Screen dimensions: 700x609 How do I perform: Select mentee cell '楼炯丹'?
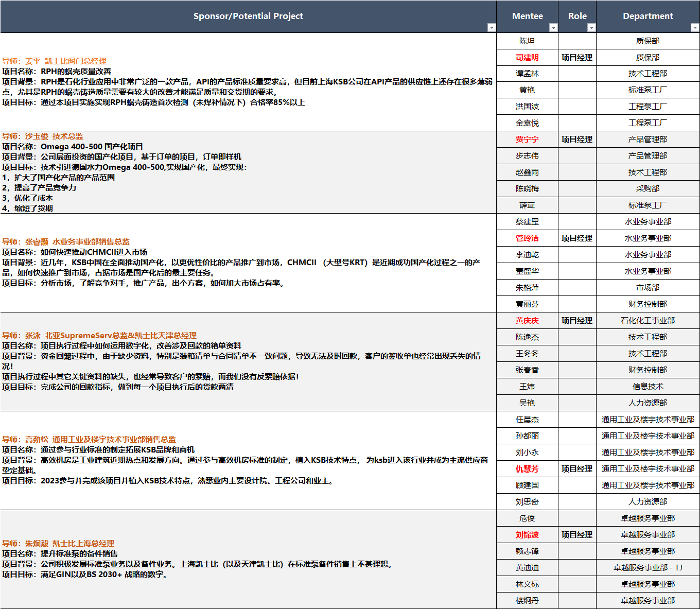pyautogui.click(x=527, y=601)
